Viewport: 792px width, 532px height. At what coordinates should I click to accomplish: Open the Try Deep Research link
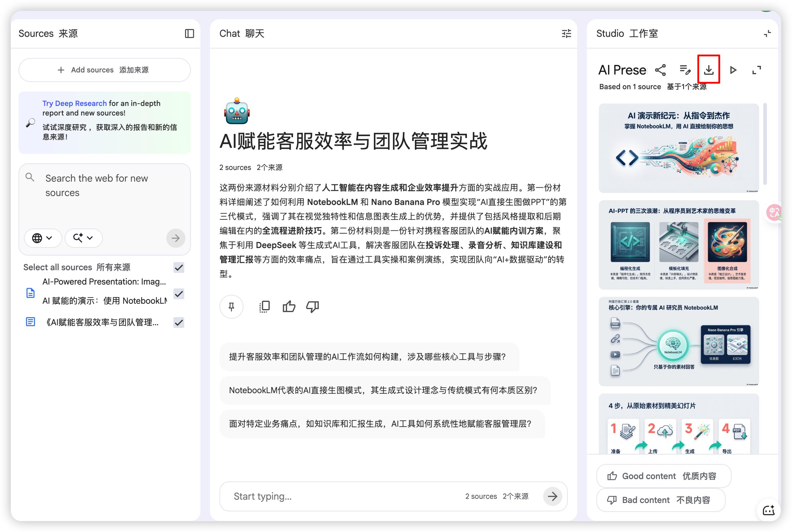tap(74, 103)
